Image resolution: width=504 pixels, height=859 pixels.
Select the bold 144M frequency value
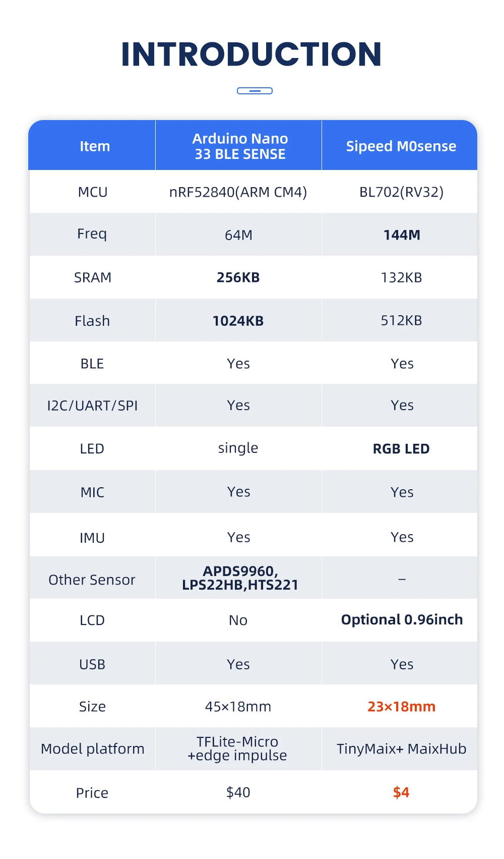pos(402,235)
